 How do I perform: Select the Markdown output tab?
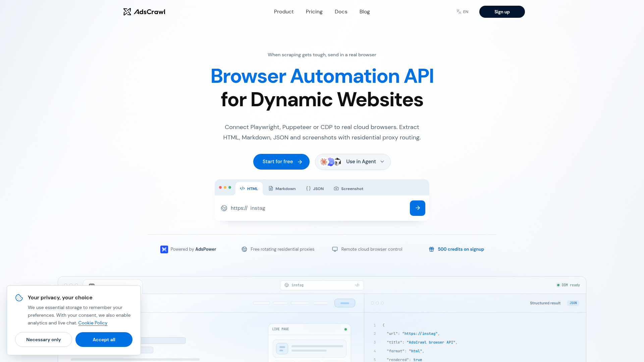[282, 189]
